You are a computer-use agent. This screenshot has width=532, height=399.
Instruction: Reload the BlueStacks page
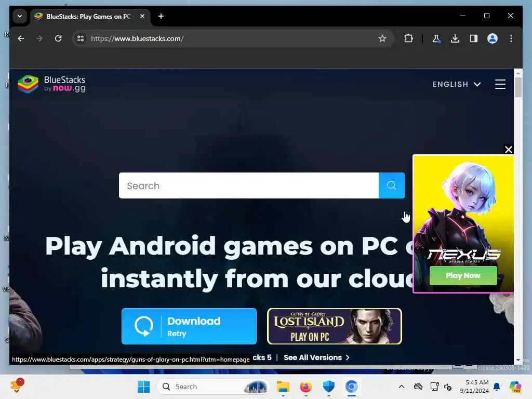tap(58, 38)
